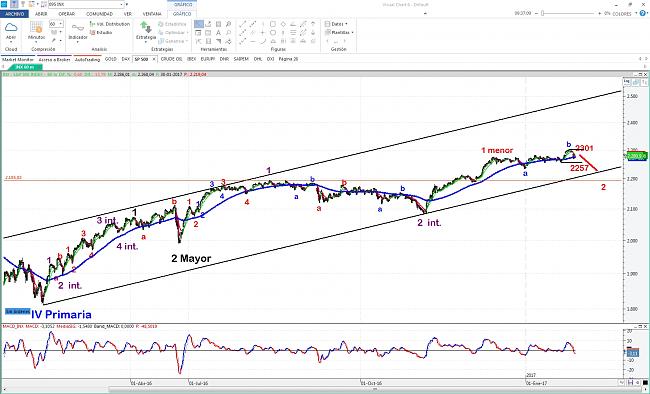Viewport: 650px width, 394px height.
Task: Select the crosshair figure tool
Action: pyautogui.click(x=262, y=33)
